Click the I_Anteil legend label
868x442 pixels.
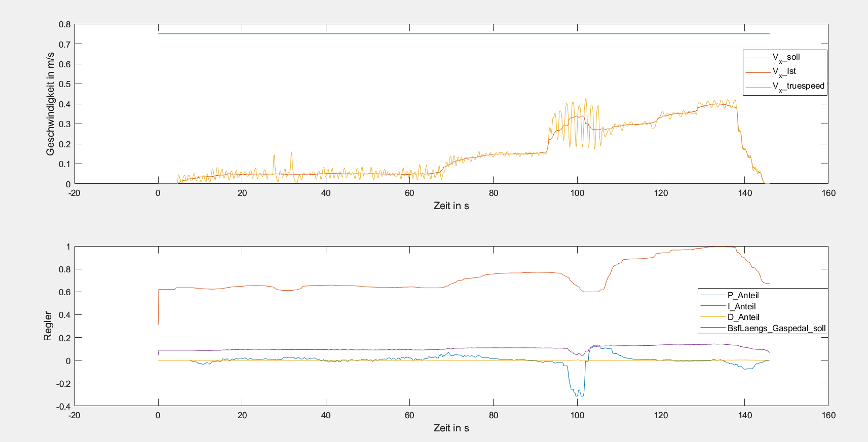(741, 306)
